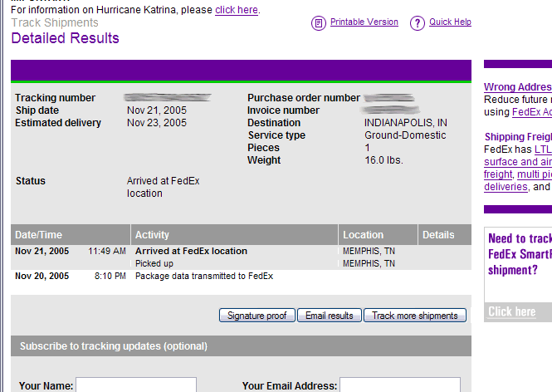
Task: Click the Click here banner link
Action: pyautogui.click(x=512, y=311)
